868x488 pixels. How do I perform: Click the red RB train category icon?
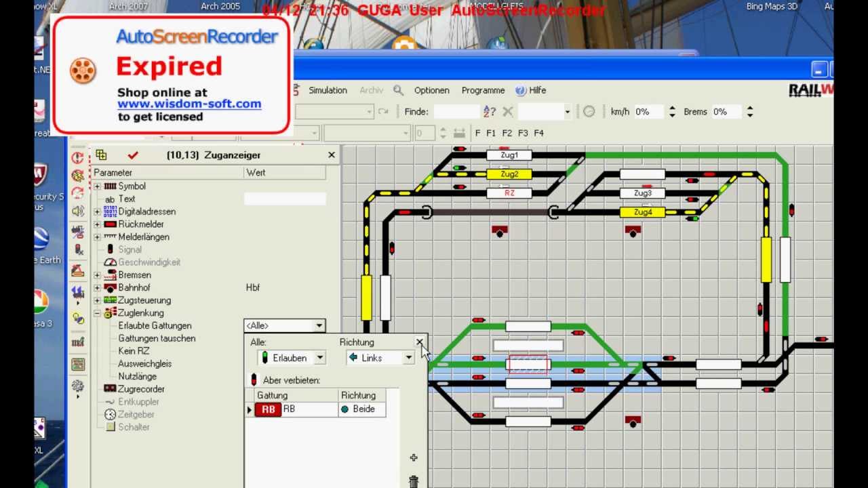pyautogui.click(x=269, y=409)
